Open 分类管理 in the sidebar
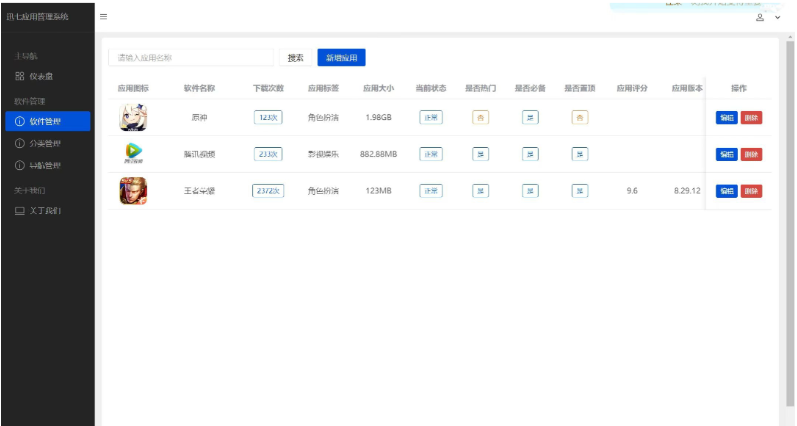The image size is (797, 426). (40, 143)
